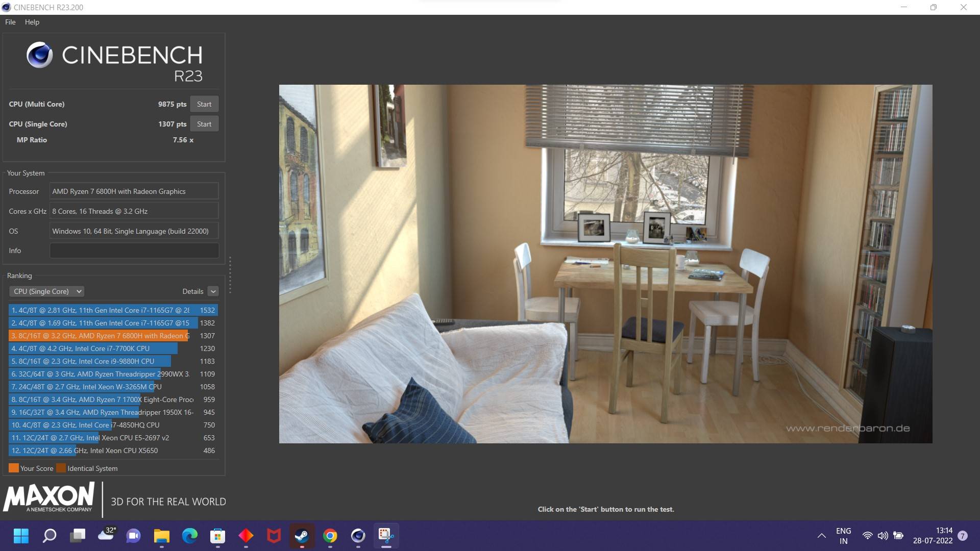This screenshot has height=551, width=980.
Task: Open the Help menu
Action: coord(32,22)
